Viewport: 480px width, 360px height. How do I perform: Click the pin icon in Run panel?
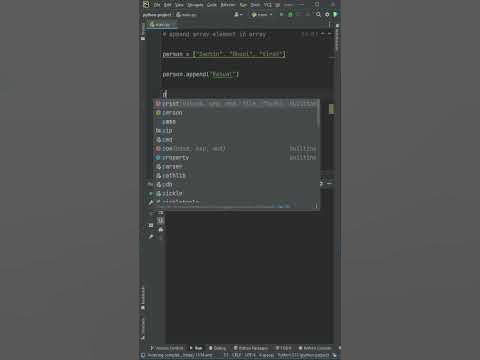click(x=151, y=236)
